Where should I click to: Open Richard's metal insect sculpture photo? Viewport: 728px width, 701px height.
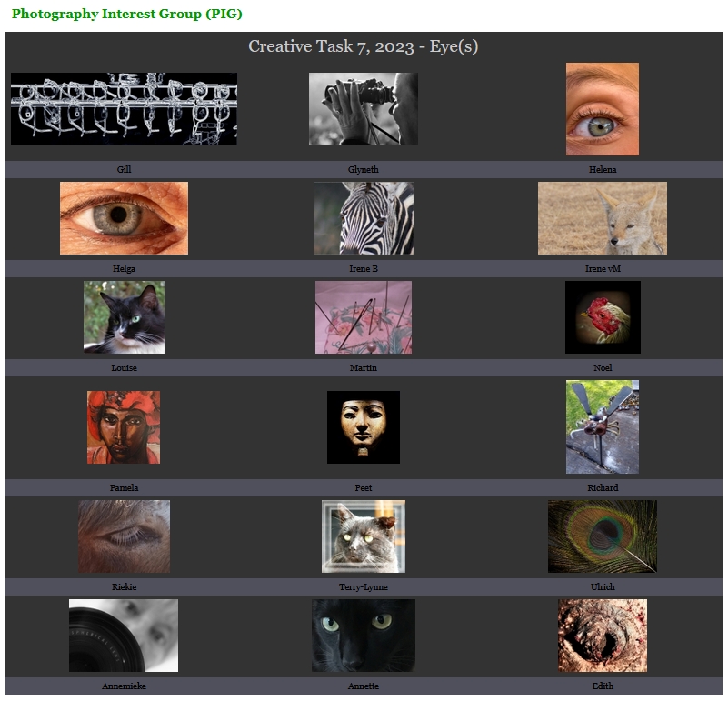(603, 427)
